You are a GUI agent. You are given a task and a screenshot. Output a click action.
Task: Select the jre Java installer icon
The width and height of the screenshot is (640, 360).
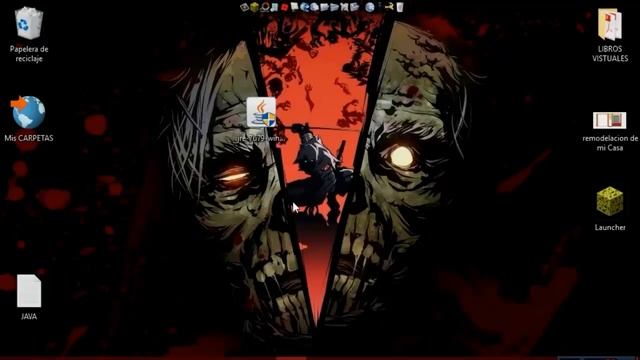coord(261,120)
